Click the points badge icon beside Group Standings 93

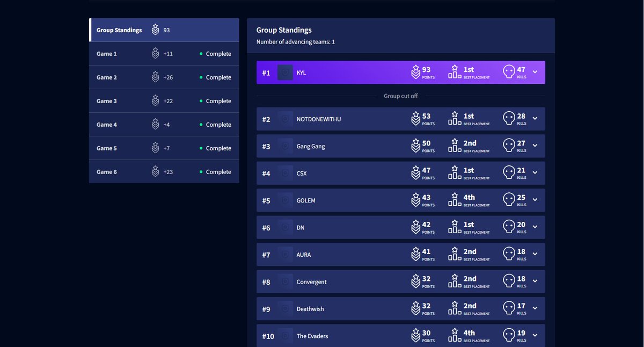[155, 30]
